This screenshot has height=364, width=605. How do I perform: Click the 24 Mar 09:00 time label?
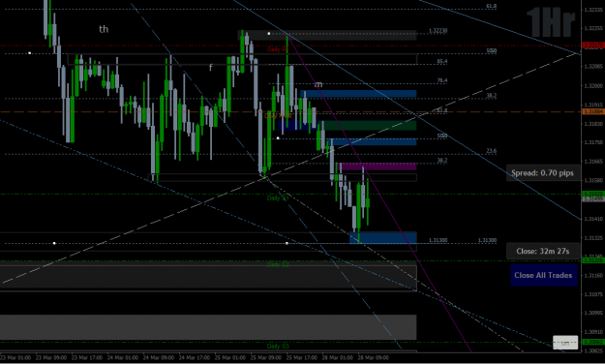[x=159, y=358]
